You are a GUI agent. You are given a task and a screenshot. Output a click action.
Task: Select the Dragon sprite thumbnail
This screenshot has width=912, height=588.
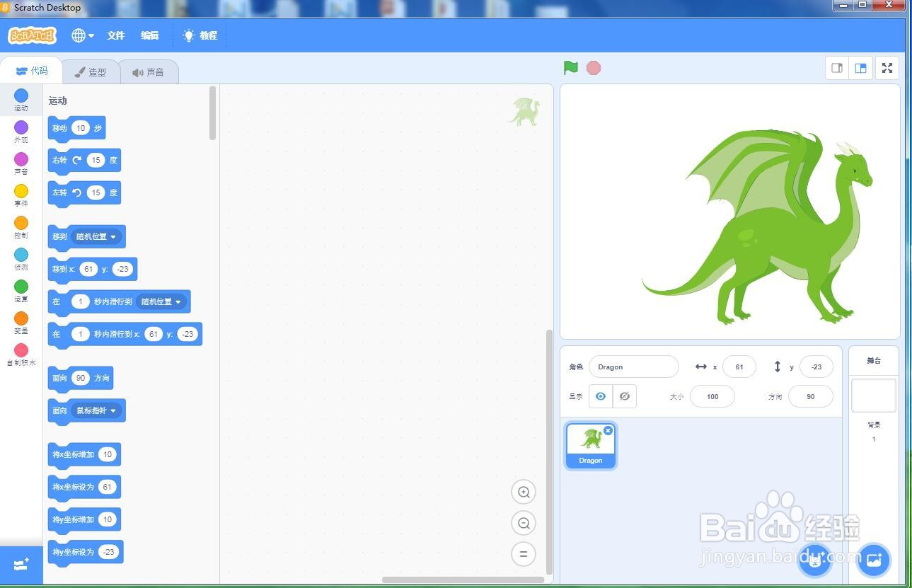591,446
